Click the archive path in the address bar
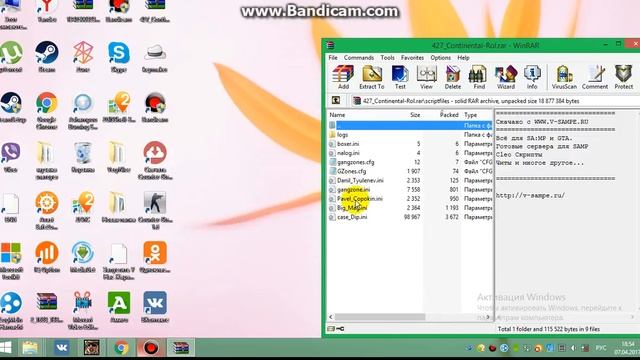The image size is (640, 360). (471, 101)
